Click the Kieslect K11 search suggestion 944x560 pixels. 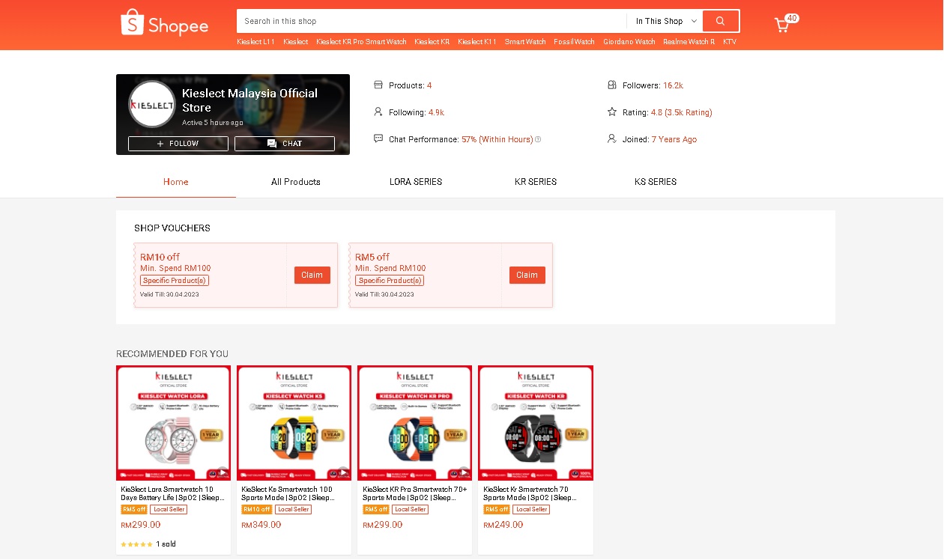[x=477, y=42]
